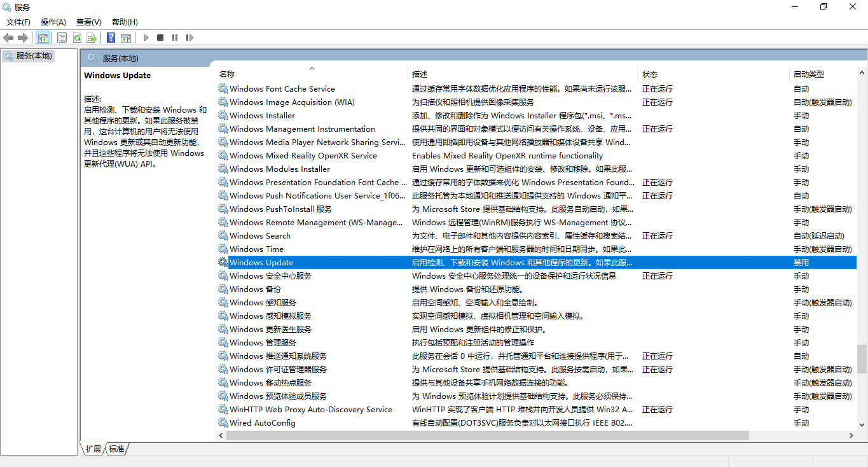Open the 操作(A) menu
The height and width of the screenshot is (467, 868).
(53, 22)
